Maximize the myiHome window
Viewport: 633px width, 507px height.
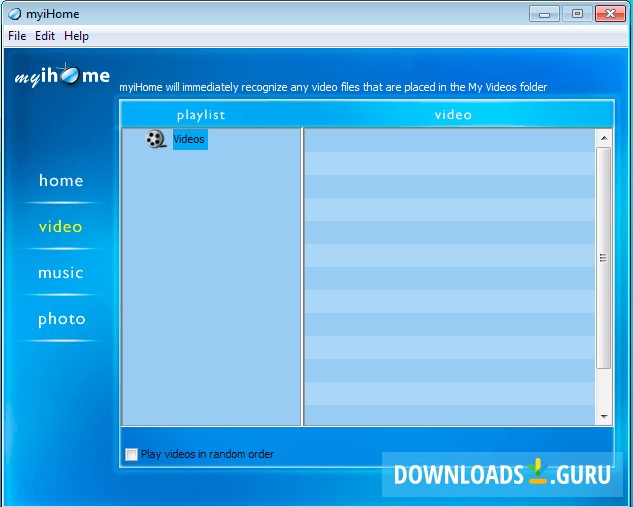pyautogui.click(x=577, y=14)
